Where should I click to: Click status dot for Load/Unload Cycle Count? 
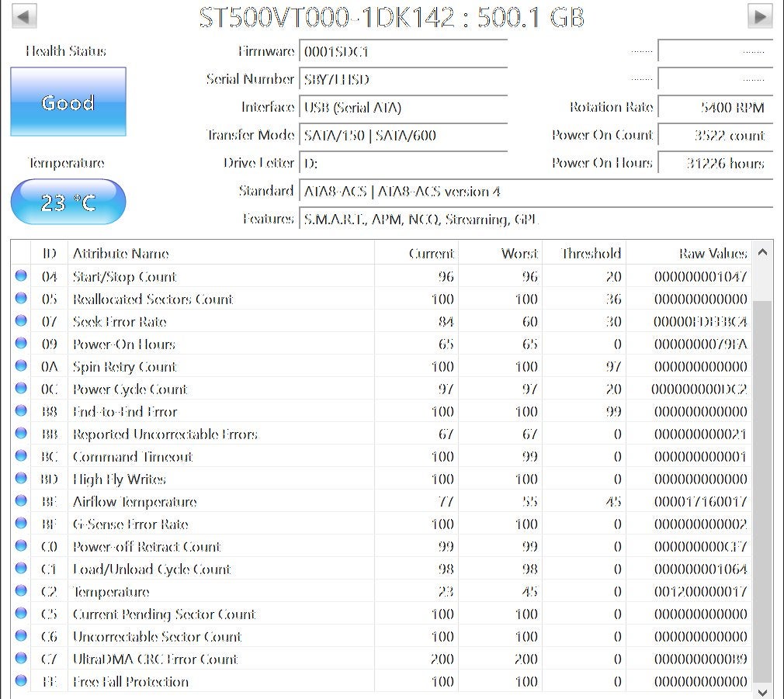pos(21,568)
